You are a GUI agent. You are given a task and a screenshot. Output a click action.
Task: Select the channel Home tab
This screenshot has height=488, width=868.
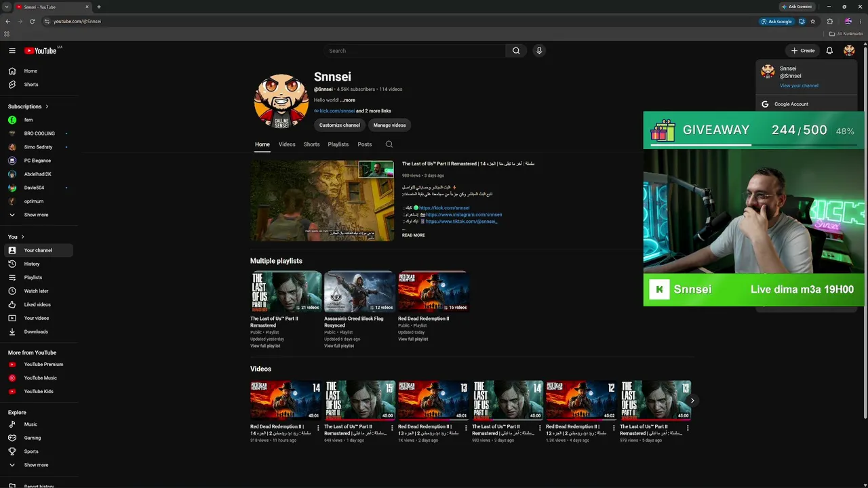pos(262,144)
